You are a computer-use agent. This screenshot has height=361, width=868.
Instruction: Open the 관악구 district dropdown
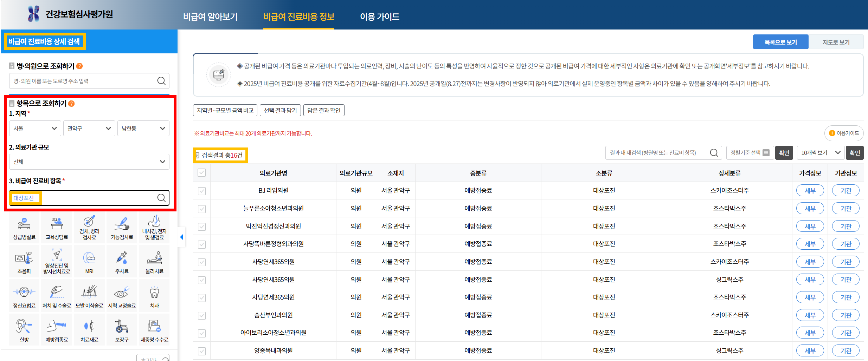89,128
